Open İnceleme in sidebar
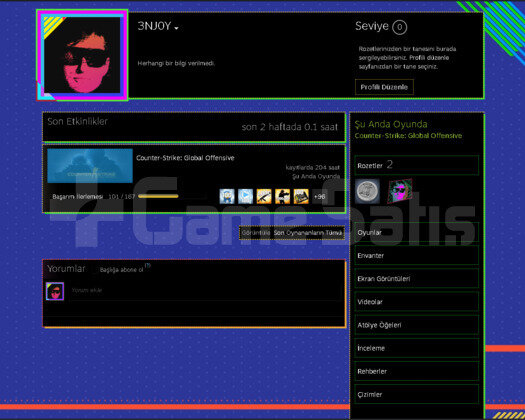 point(416,348)
